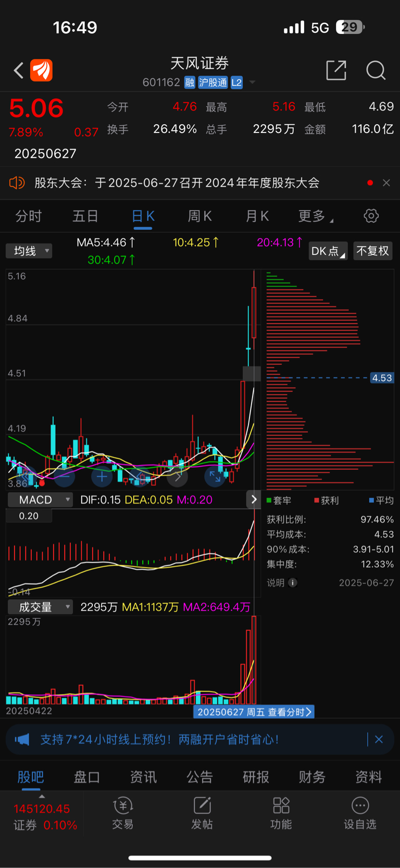Close the 两融开户 promo banner
The height and width of the screenshot is (868, 400).
(379, 740)
